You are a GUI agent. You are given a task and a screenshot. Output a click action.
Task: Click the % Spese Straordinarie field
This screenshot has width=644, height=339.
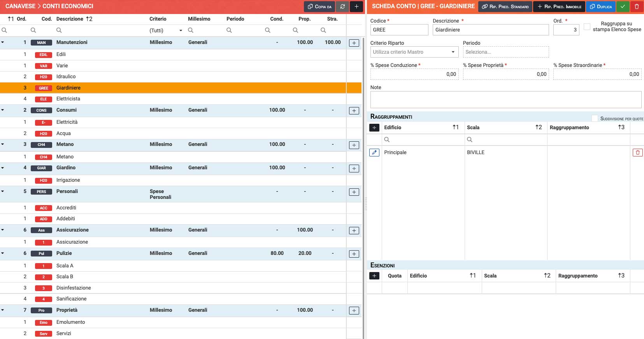(597, 74)
